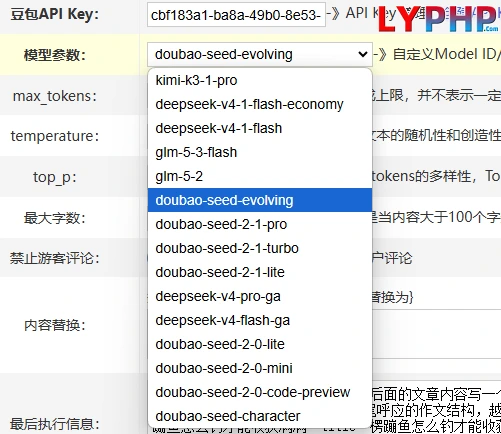
Task: Click the max_tokens label
Action: coord(55,96)
